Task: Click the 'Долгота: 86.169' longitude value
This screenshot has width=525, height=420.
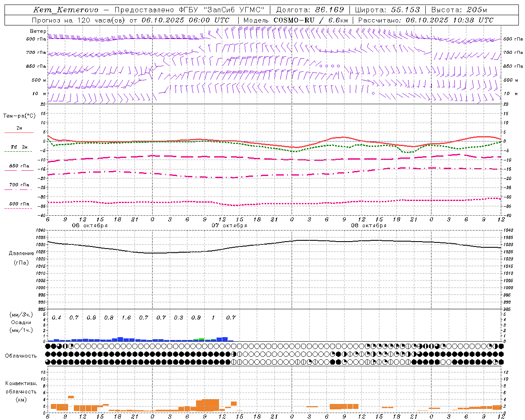Action: point(310,10)
